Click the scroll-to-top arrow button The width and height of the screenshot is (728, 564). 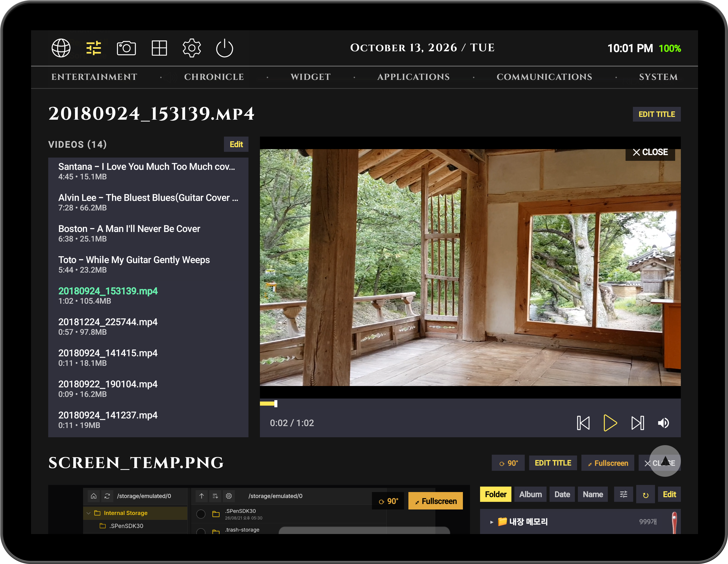pyautogui.click(x=665, y=461)
